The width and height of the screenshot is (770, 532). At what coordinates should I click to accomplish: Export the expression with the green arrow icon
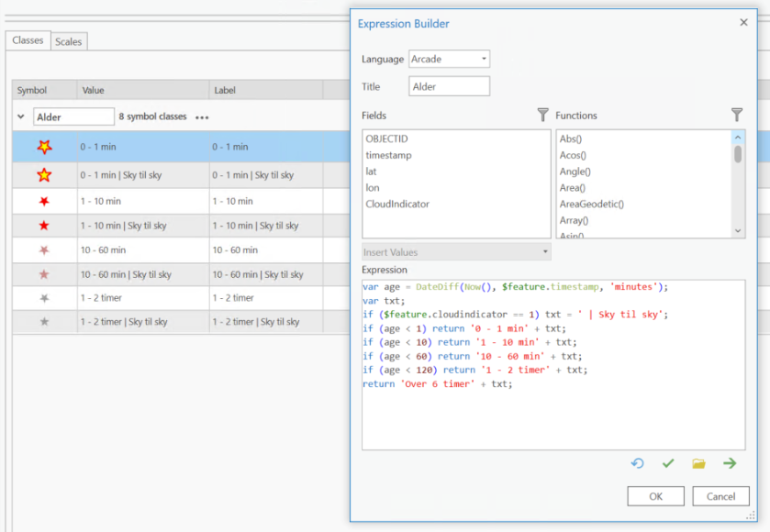(730, 463)
